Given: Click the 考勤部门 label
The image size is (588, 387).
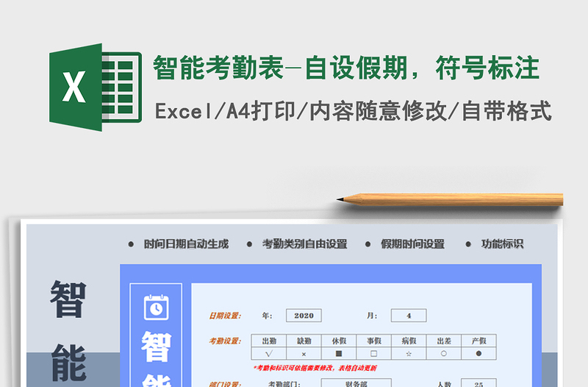Looking at the screenshot, I should point(284,383).
